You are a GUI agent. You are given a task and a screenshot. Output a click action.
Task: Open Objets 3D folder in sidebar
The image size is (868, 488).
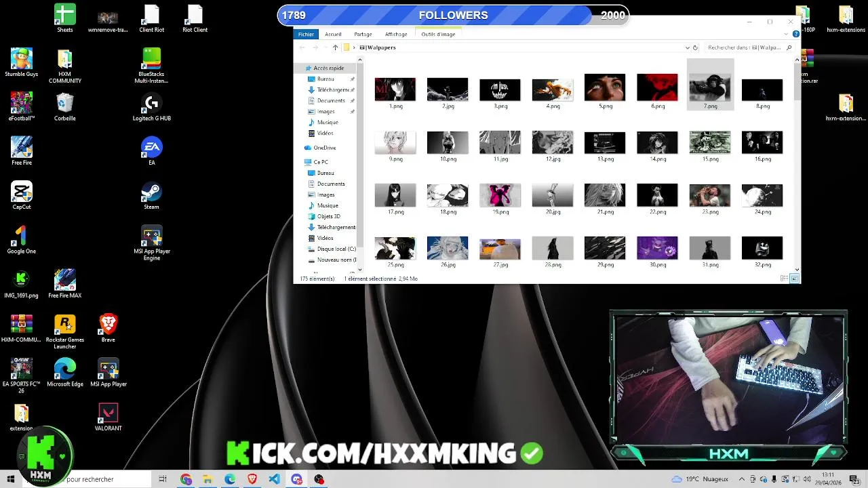[329, 216]
